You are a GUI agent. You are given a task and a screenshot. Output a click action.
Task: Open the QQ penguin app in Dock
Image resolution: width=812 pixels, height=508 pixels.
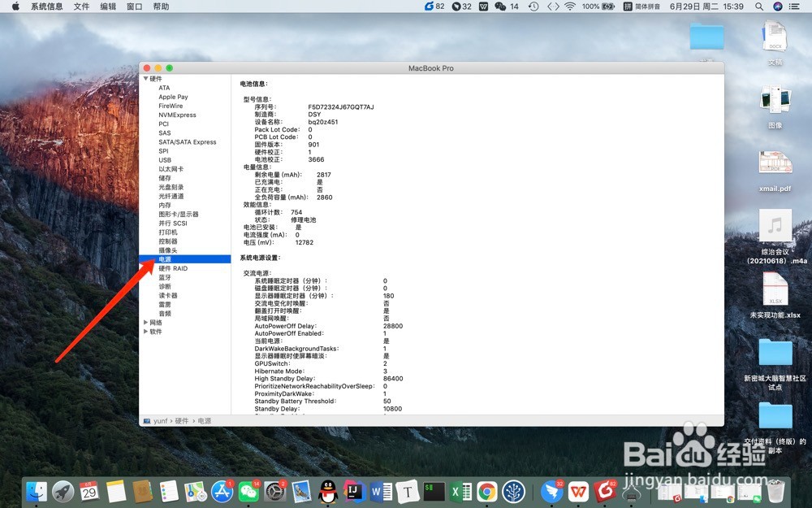coord(328,491)
